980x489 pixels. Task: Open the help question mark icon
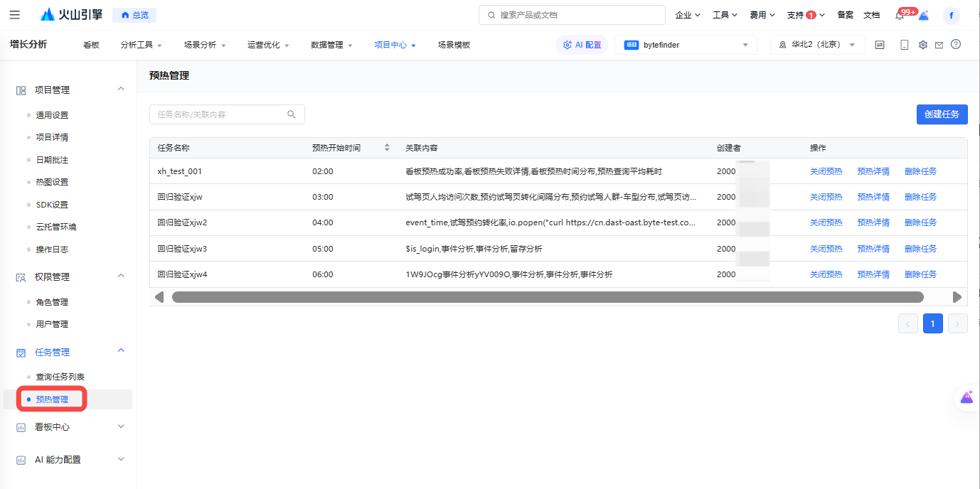click(x=956, y=45)
